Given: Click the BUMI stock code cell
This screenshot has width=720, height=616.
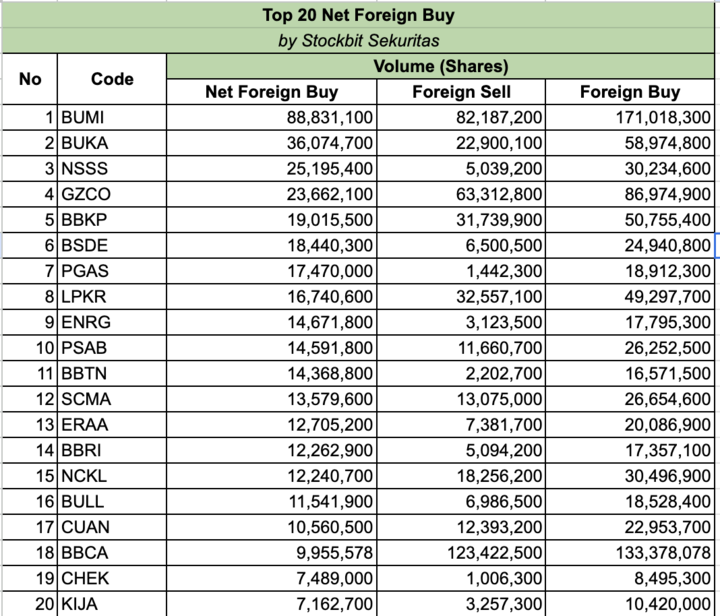Looking at the screenshot, I should (111, 117).
